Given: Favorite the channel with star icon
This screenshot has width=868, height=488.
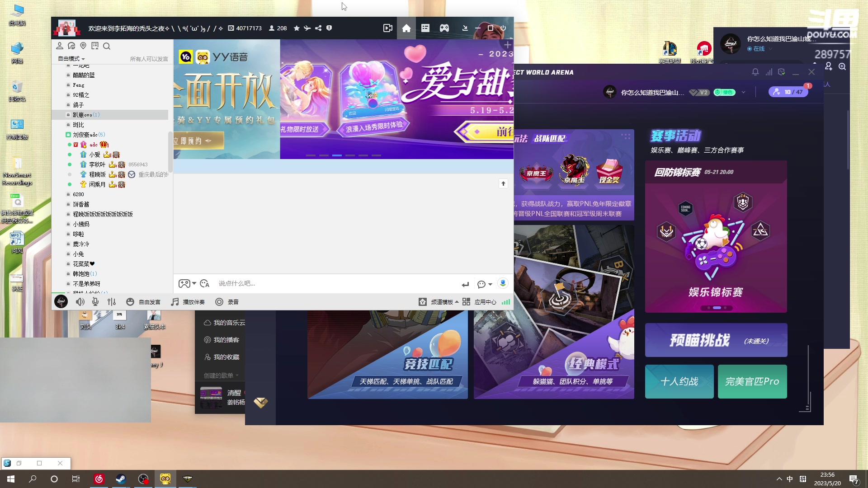Looking at the screenshot, I should [297, 28].
